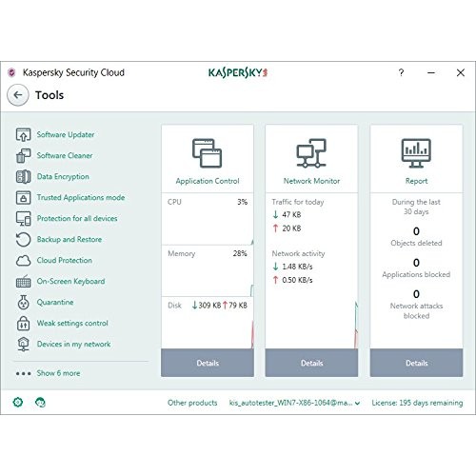Click the Network Monitor icon
This screenshot has height=476, width=476.
(x=311, y=153)
